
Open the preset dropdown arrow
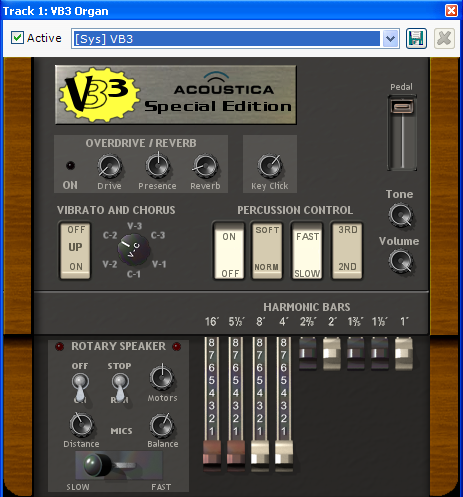tap(390, 39)
